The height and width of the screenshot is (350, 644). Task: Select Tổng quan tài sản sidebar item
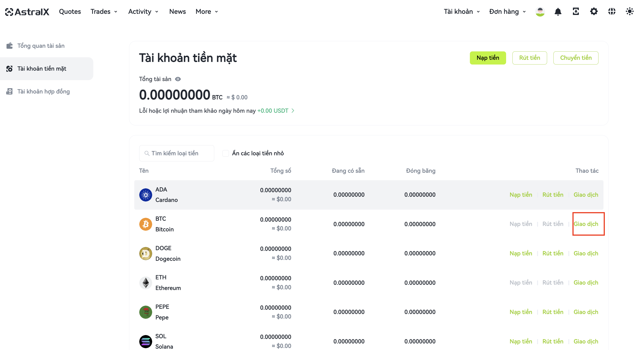point(41,46)
